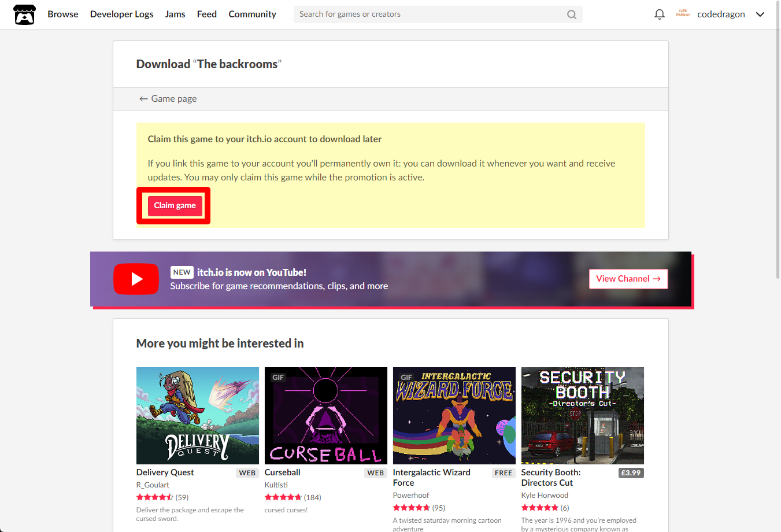This screenshot has height=532, width=781.
Task: Click the search magnifier icon
Action: tap(571, 14)
